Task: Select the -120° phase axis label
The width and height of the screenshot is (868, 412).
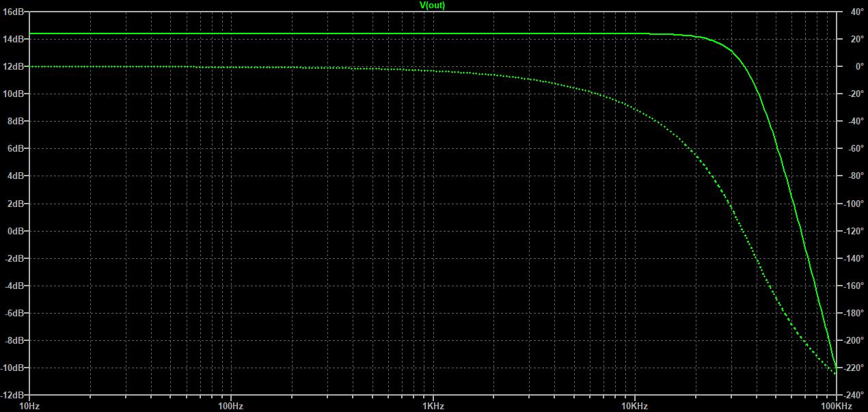Action: pyautogui.click(x=854, y=231)
